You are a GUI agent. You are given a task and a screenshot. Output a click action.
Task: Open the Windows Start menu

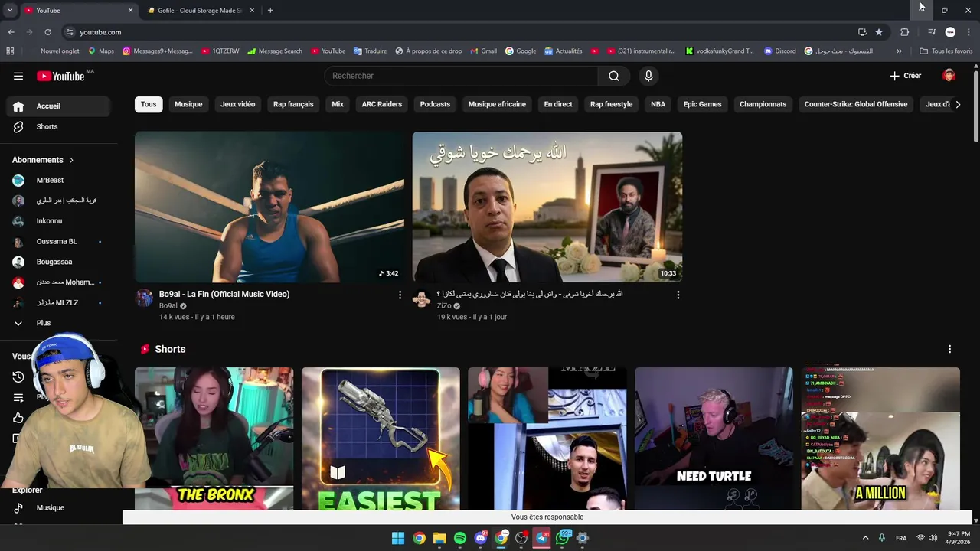pyautogui.click(x=398, y=538)
